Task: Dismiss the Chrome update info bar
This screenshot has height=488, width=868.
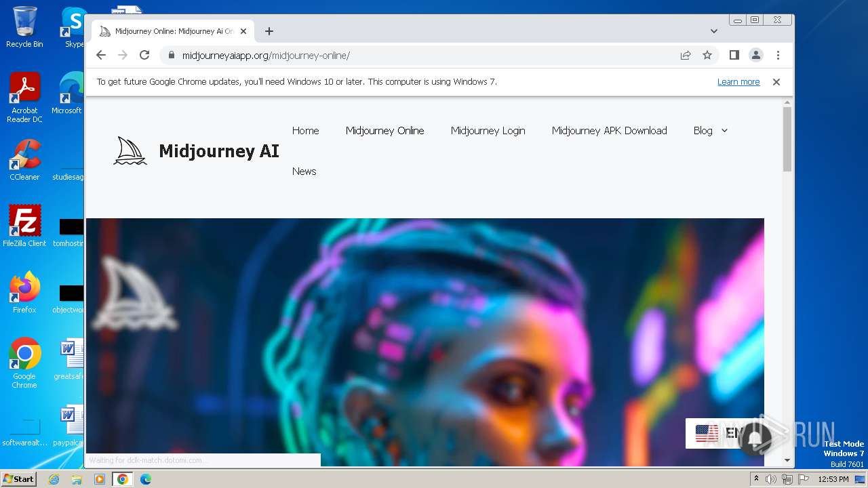Action: (x=776, y=82)
